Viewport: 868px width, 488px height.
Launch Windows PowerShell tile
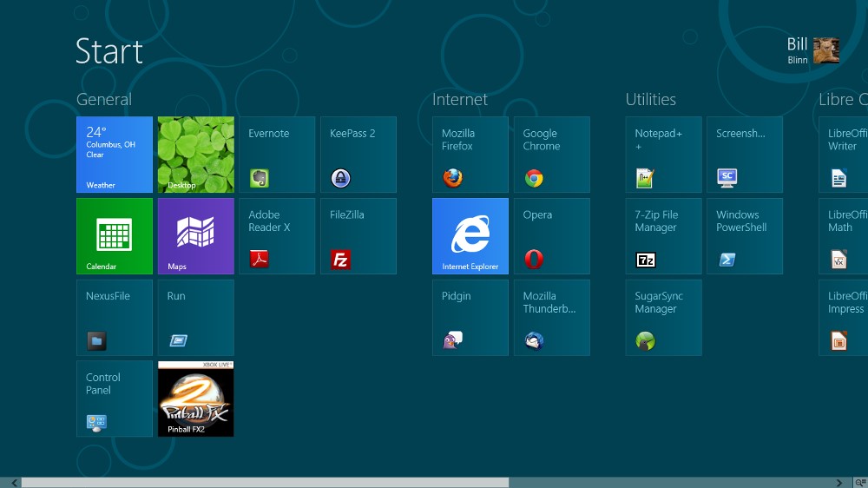(745, 236)
